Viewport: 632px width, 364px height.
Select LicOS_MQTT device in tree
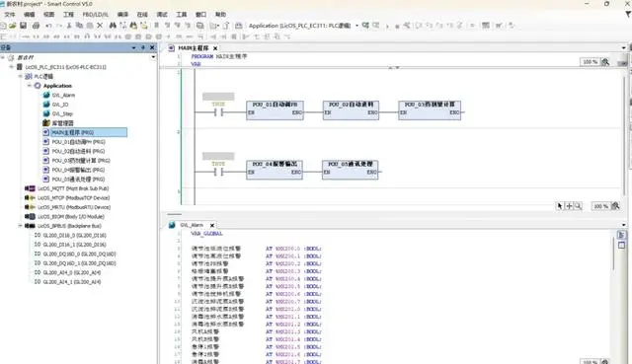point(72,188)
